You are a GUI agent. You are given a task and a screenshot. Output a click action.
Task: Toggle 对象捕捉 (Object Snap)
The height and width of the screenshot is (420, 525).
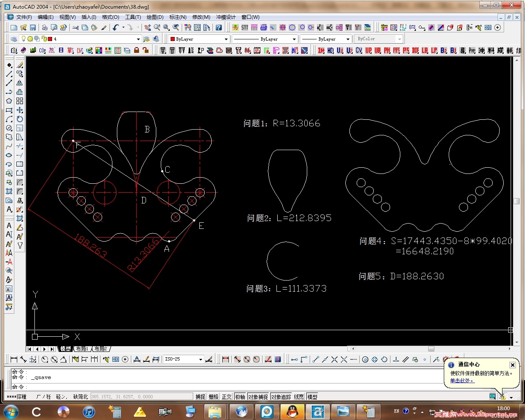(258, 397)
